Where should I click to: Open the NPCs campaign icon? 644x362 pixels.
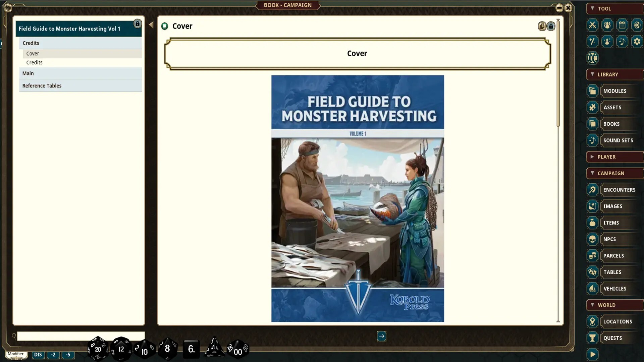592,239
